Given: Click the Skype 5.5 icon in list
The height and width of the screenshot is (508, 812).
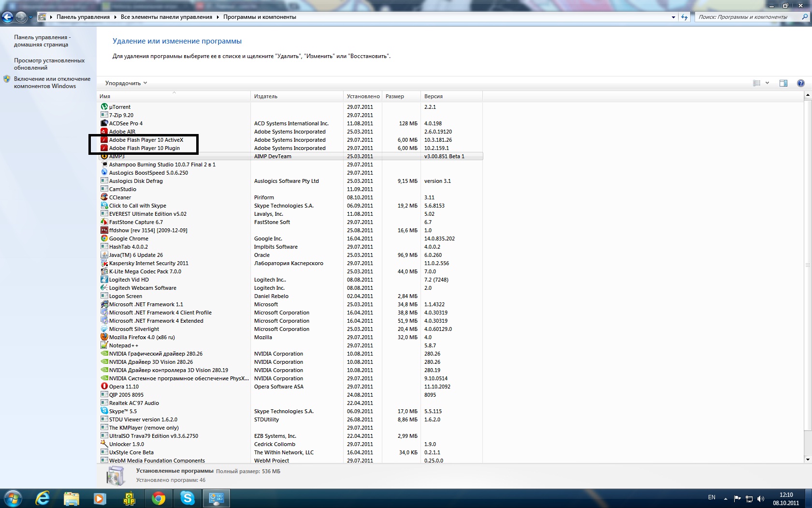Looking at the screenshot, I should click(x=104, y=411).
